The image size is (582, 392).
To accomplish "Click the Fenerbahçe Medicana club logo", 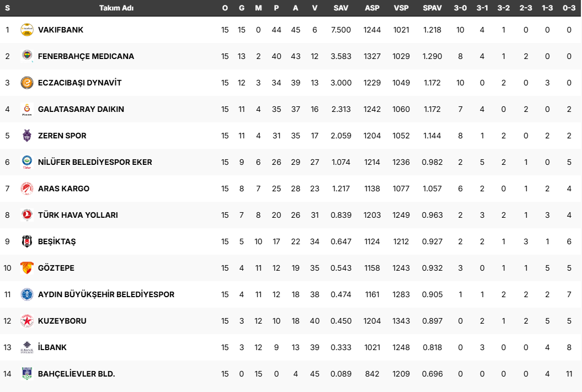I will click(26, 56).
